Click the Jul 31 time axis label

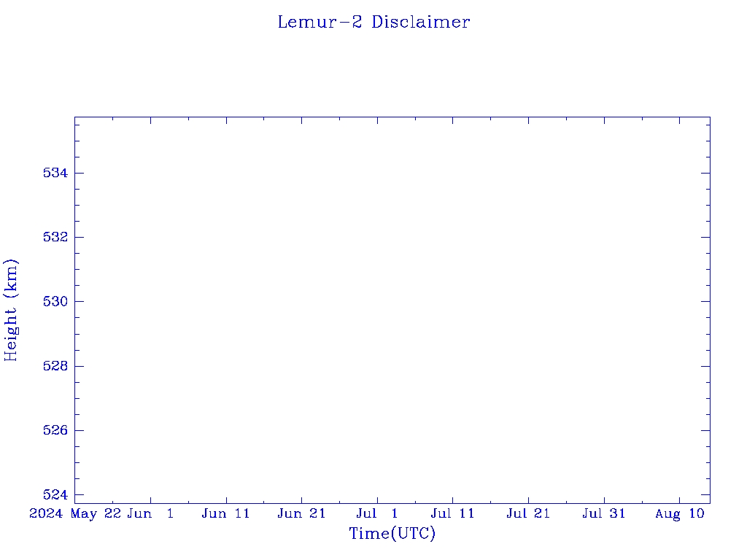[603, 513]
